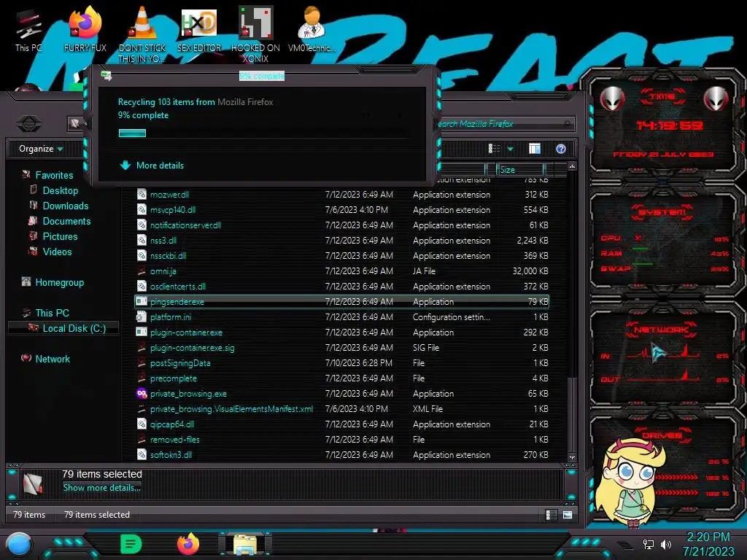Select the pingsender.exe file

pos(341,301)
